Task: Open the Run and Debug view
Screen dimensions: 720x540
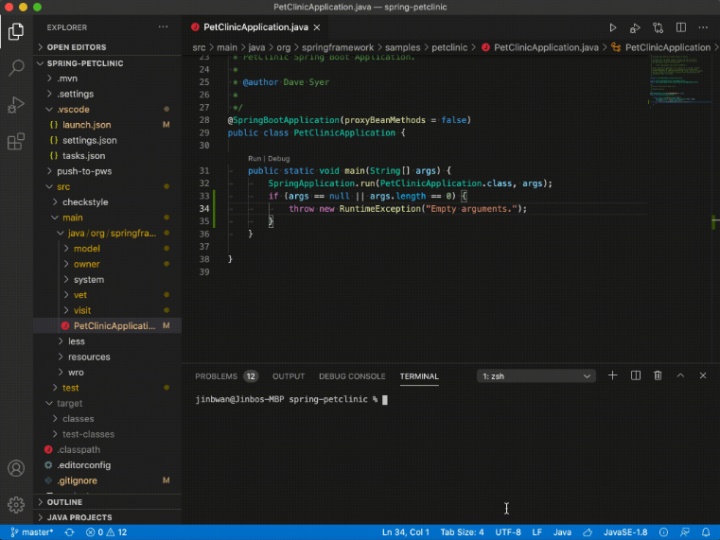Action: tap(16, 105)
